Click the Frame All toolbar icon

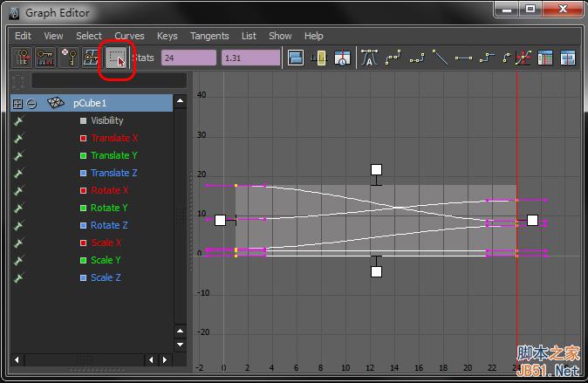pyautogui.click(x=296, y=58)
